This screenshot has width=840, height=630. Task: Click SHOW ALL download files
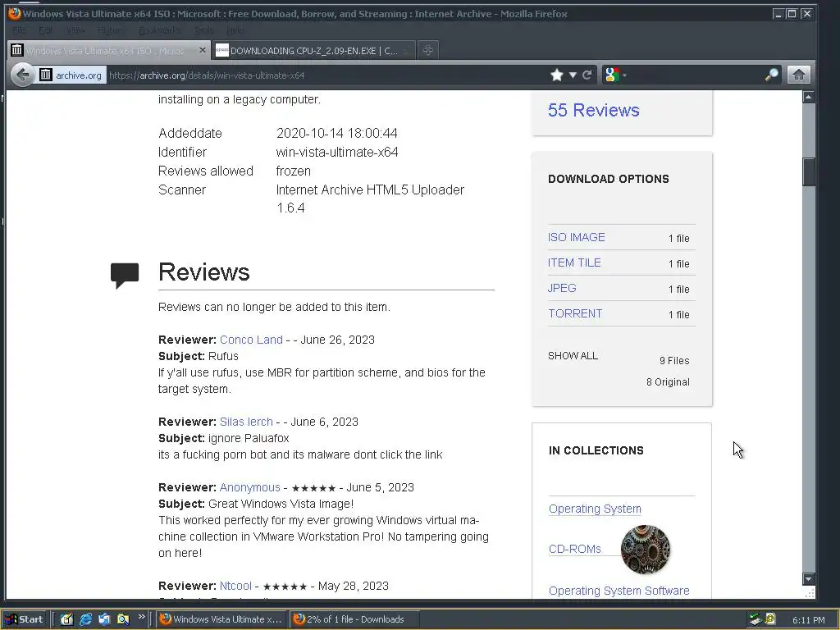pyautogui.click(x=573, y=356)
